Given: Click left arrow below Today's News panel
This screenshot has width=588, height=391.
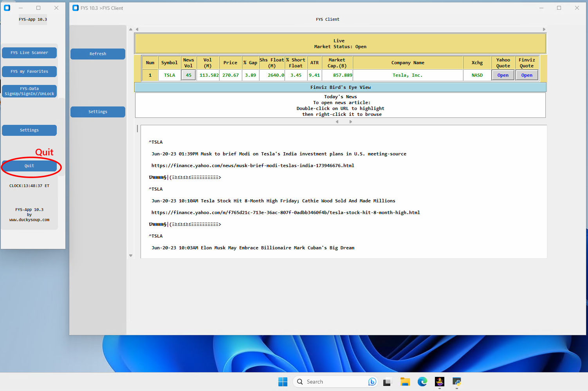Looking at the screenshot, I should [337, 122].
